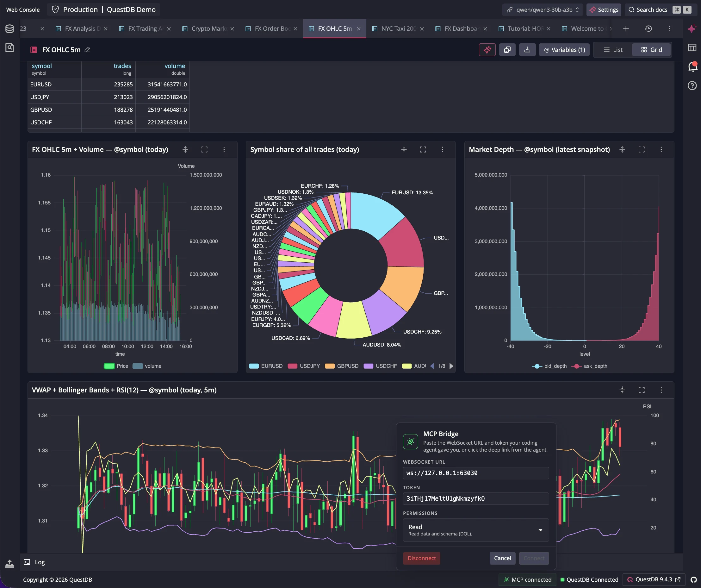Switch notebook to List view
The height and width of the screenshot is (588, 701).
click(x=613, y=50)
